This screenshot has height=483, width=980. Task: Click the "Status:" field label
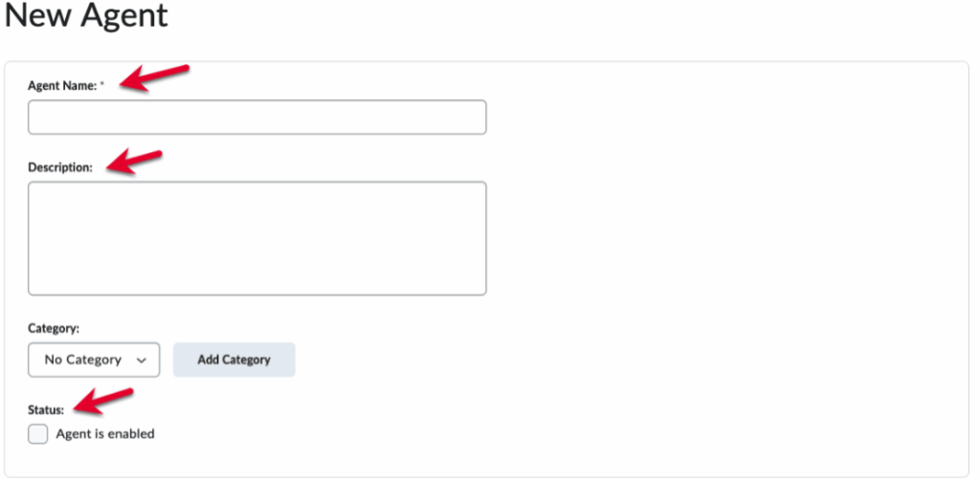point(46,410)
